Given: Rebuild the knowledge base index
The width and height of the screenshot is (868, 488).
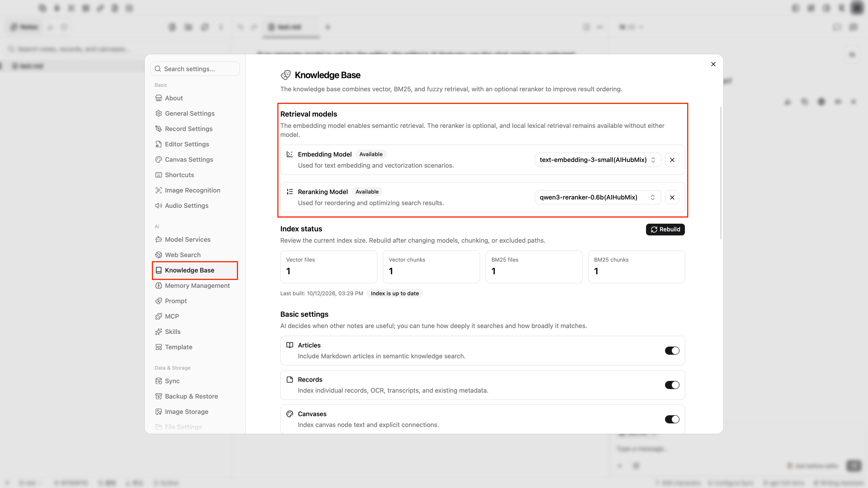Looking at the screenshot, I should pyautogui.click(x=665, y=229).
